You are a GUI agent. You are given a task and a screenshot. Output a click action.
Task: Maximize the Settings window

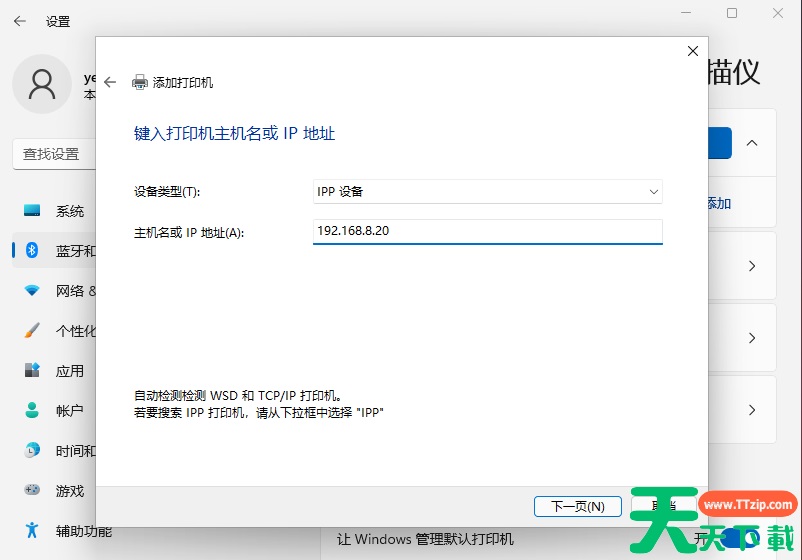(732, 13)
